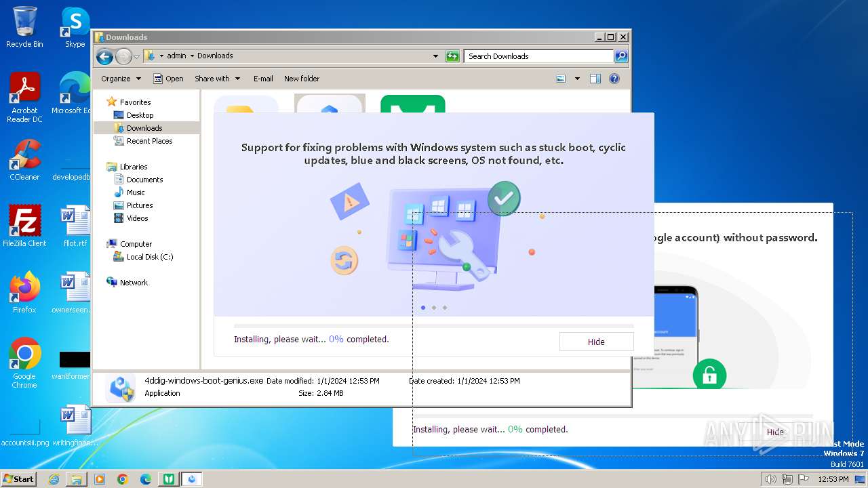Open Windows Media Player on the taskbar
Viewport: 868px width, 488px height.
tap(100, 479)
